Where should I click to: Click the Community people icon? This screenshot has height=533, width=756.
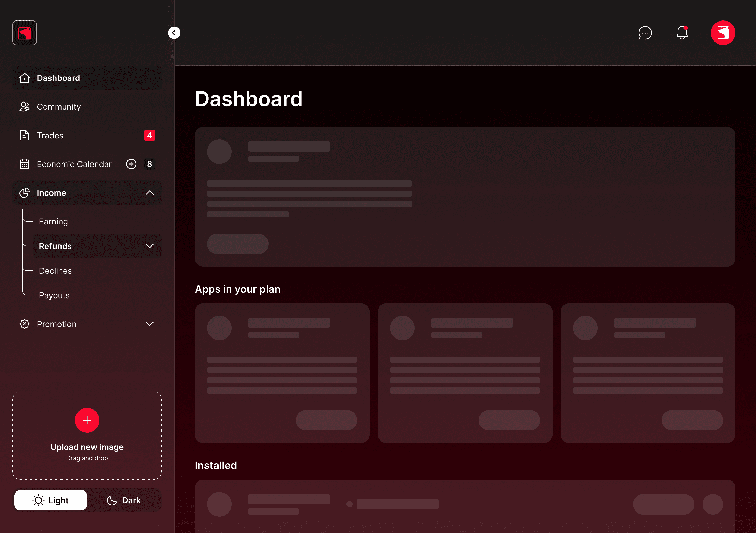(25, 107)
